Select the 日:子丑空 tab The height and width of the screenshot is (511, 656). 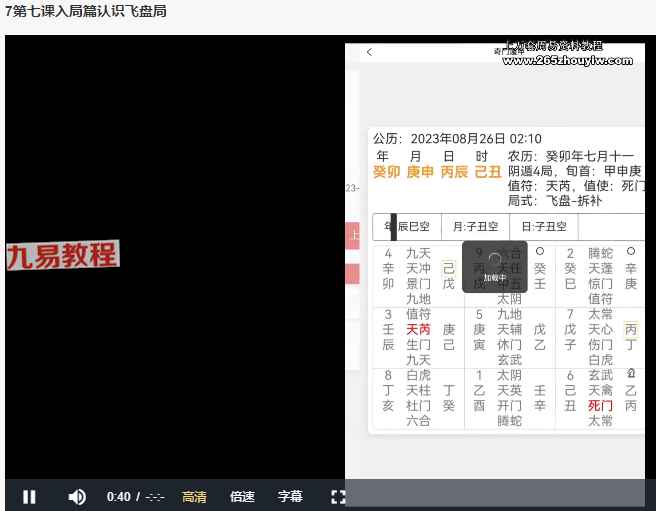544,227
